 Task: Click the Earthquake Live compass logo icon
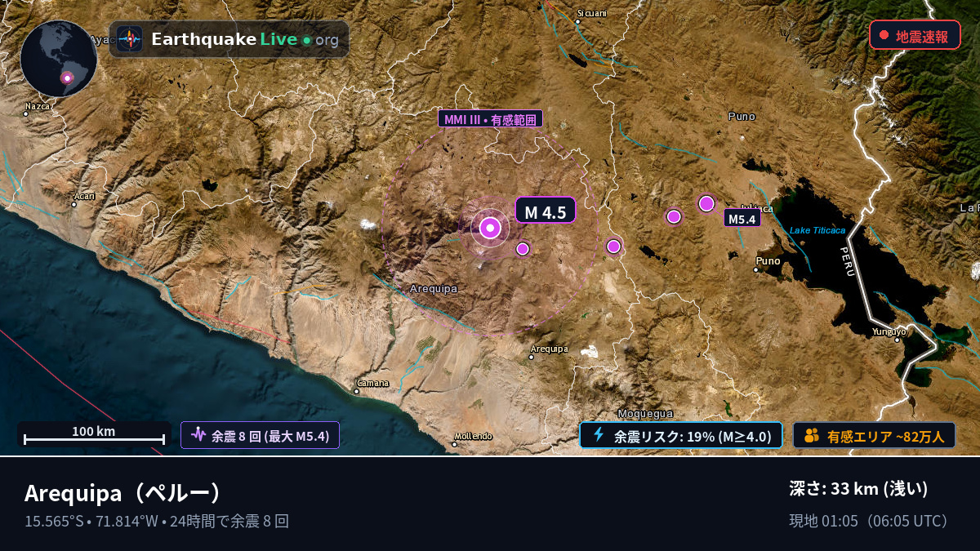click(129, 39)
